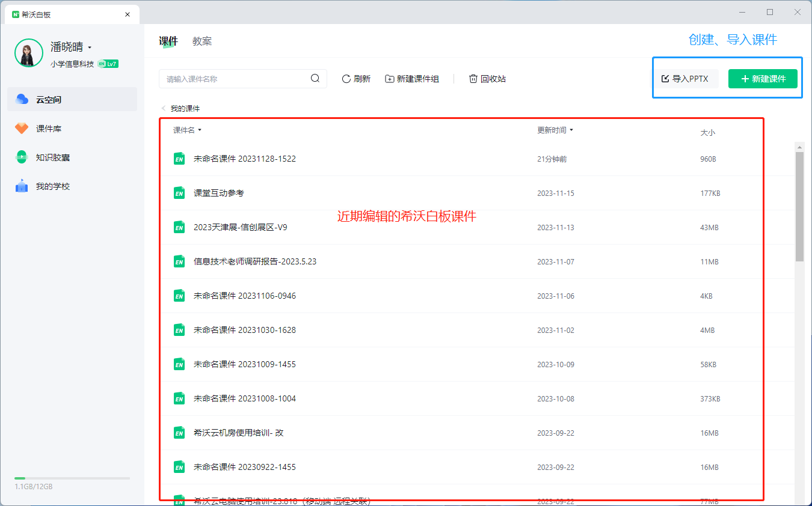
Task: Switch to the 教案 tab
Action: (202, 41)
